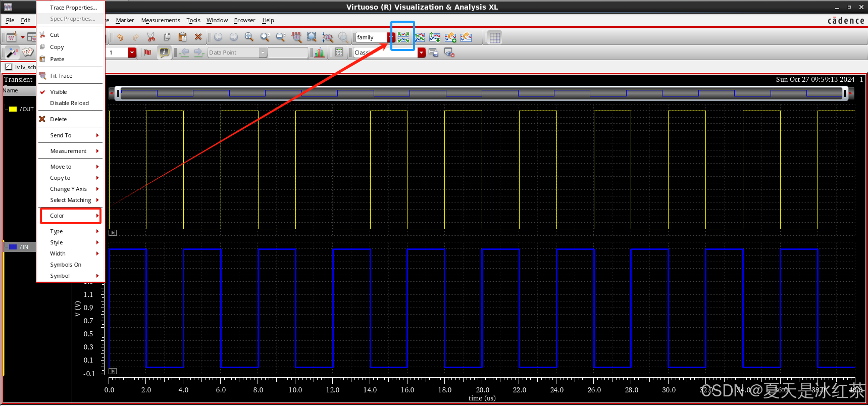Click the swap axes vertical-arrows icon
Image resolution: width=868 pixels, height=406 pixels.
[435, 37]
